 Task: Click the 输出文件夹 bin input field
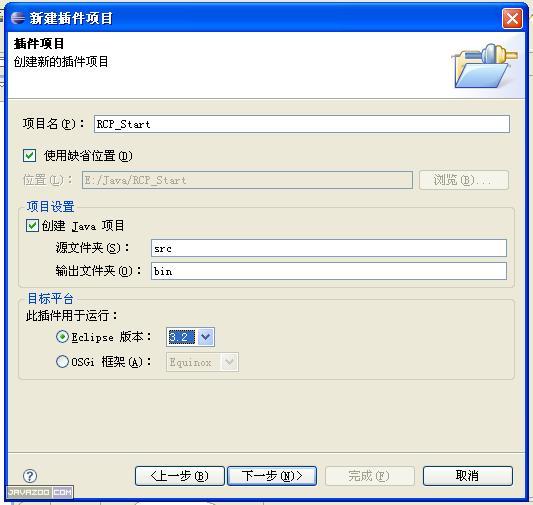point(329,271)
